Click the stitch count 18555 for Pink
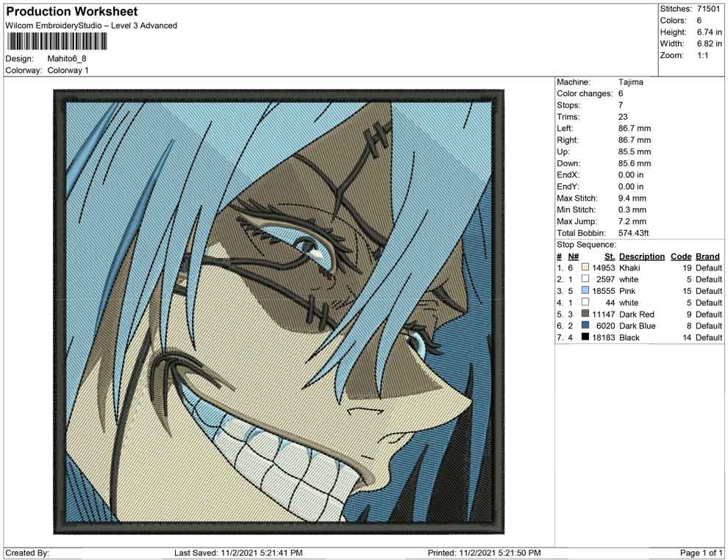728x560 pixels. coord(603,291)
